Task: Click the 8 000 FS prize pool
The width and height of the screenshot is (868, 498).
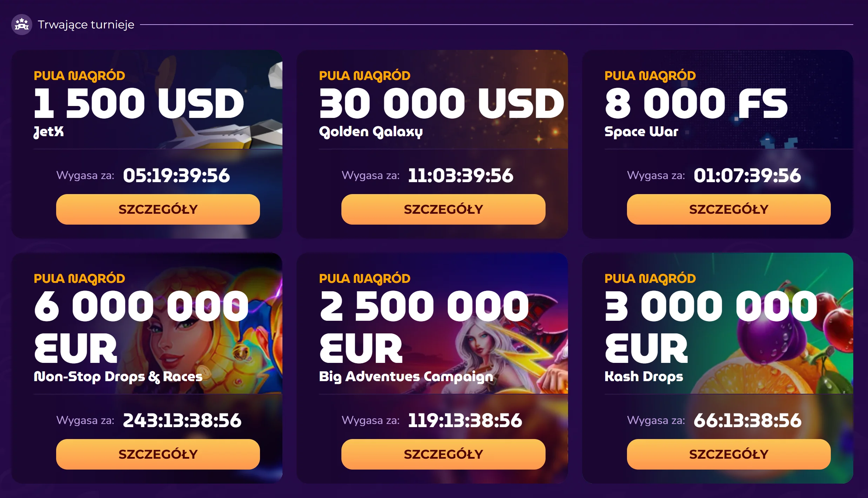Action: pos(696,104)
